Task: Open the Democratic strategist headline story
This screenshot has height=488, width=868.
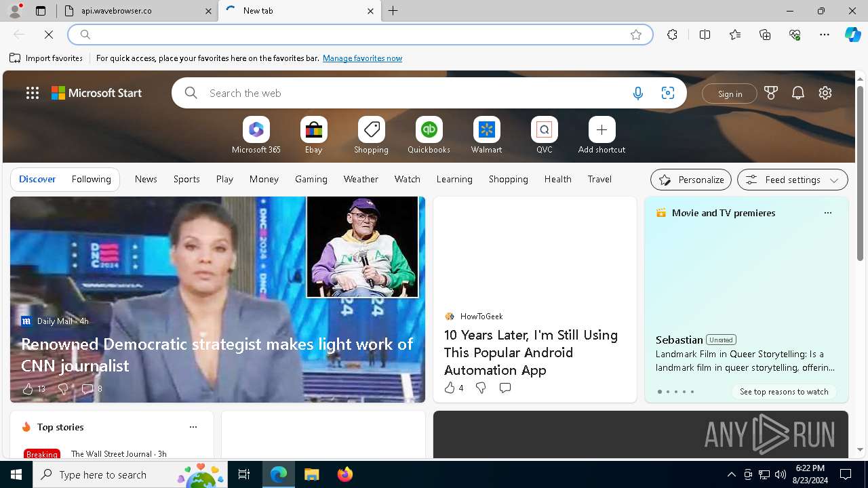Action: point(217,354)
